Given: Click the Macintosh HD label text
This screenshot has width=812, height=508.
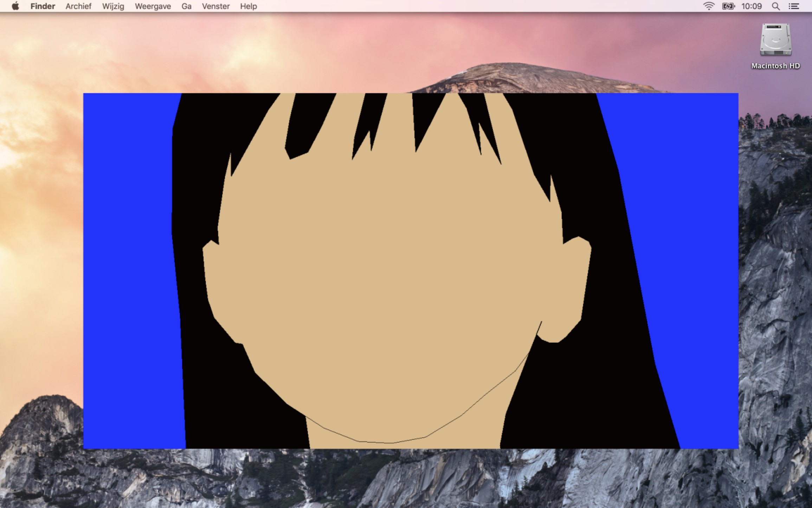Looking at the screenshot, I should (x=775, y=66).
